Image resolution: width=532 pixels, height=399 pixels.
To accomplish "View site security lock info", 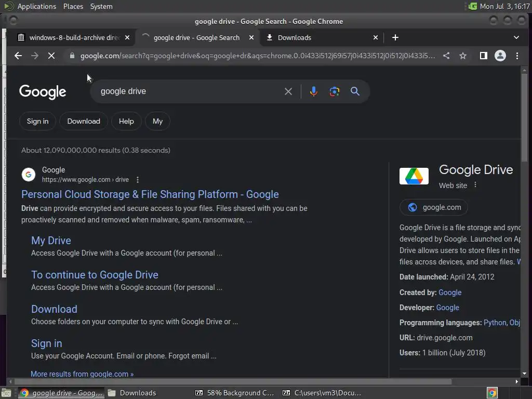I will pos(72,56).
